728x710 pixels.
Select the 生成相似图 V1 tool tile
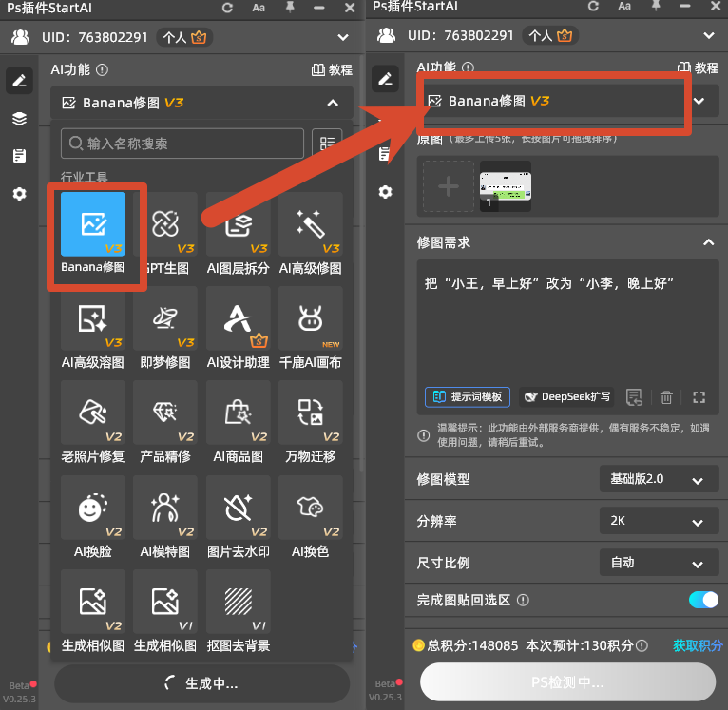coord(165,602)
